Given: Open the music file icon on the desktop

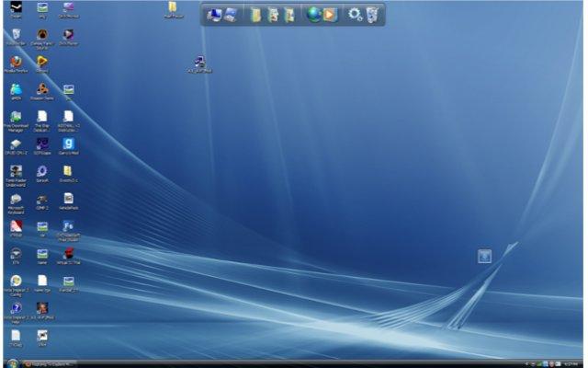Looking at the screenshot, I should [199, 63].
